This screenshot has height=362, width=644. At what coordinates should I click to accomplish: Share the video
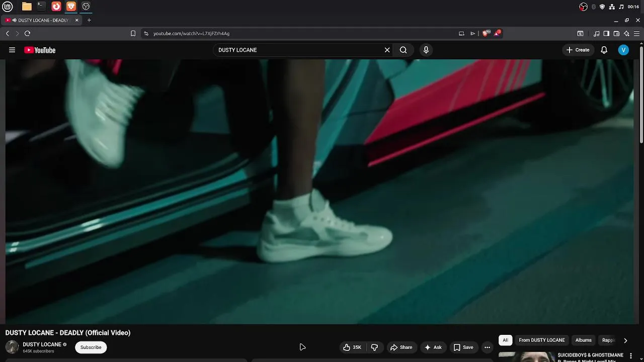coord(401,347)
